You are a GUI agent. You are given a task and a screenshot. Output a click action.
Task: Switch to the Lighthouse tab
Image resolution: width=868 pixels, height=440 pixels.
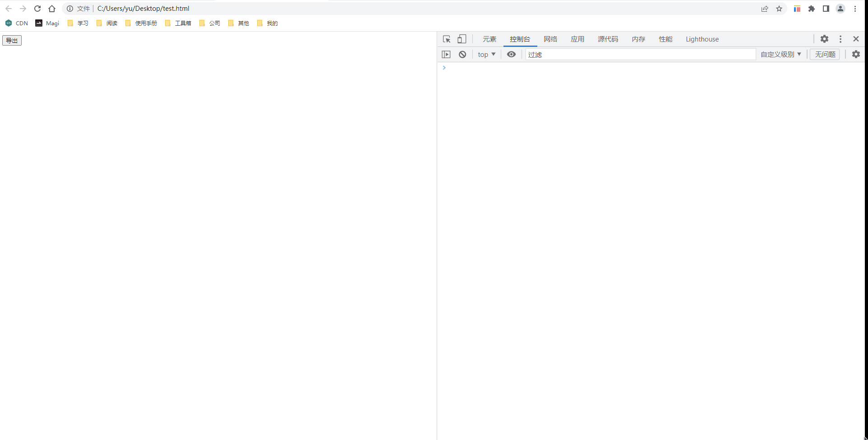[702, 39]
